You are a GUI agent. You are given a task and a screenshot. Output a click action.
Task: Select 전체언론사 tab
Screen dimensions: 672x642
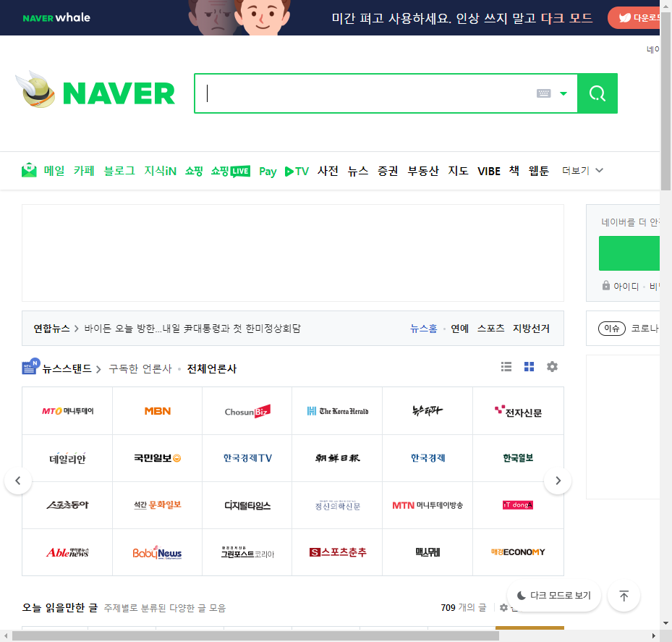[x=212, y=369]
